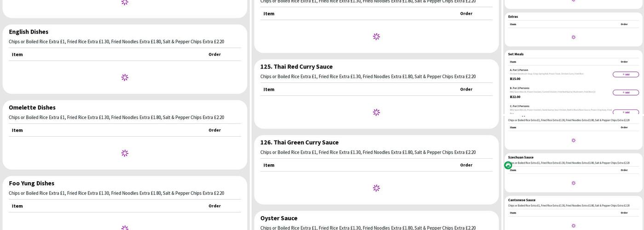The width and height of the screenshot is (644, 230).
Task: Click the Oyster Sauce section title
Action: (279, 218)
